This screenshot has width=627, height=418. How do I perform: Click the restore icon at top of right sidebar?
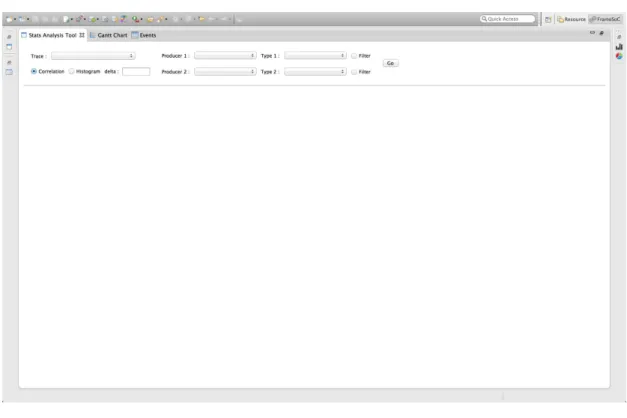click(x=619, y=37)
